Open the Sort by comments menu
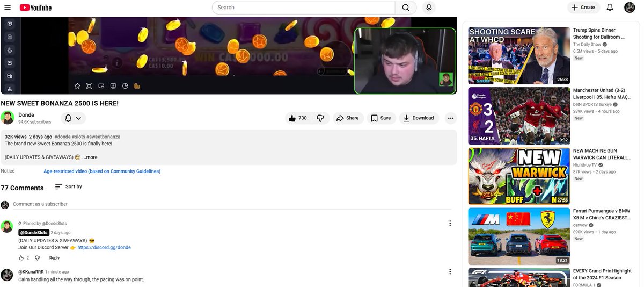The image size is (644, 287). [69, 187]
